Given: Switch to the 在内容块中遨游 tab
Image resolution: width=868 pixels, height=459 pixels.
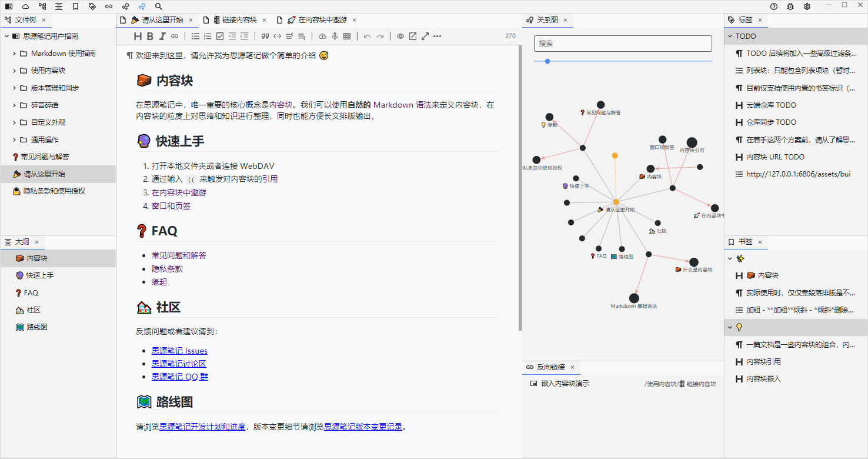Looking at the screenshot, I should [x=322, y=20].
